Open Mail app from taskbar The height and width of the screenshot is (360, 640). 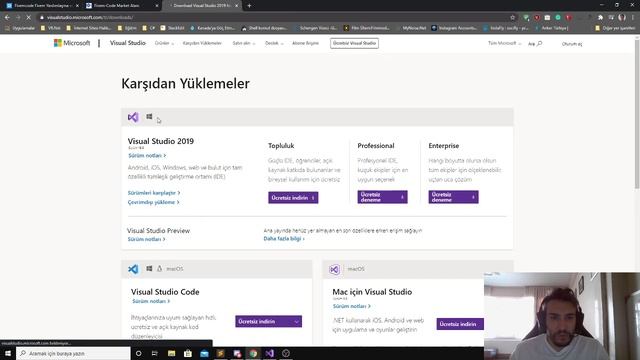(x=204, y=353)
